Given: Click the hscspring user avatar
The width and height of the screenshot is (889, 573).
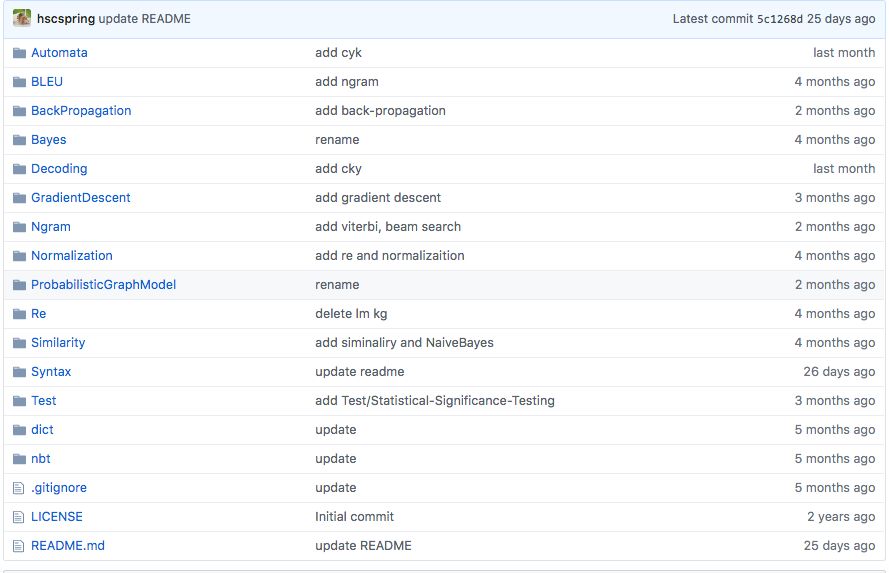Looking at the screenshot, I should tap(22, 18).
